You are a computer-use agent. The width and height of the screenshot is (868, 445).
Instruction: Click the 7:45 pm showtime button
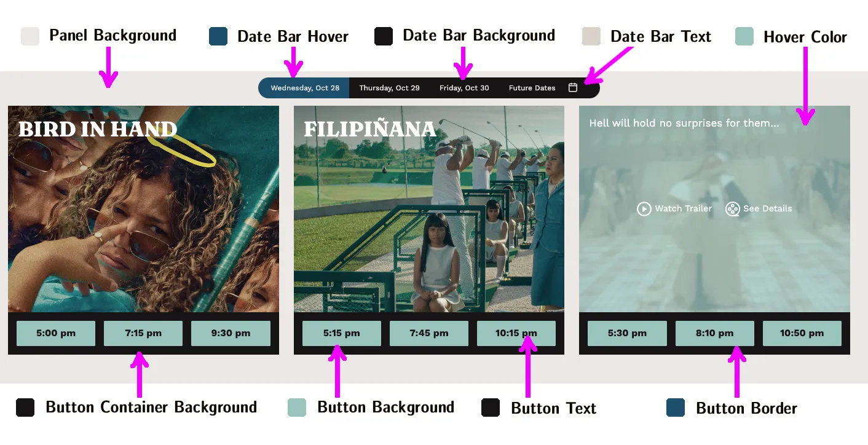(x=428, y=333)
